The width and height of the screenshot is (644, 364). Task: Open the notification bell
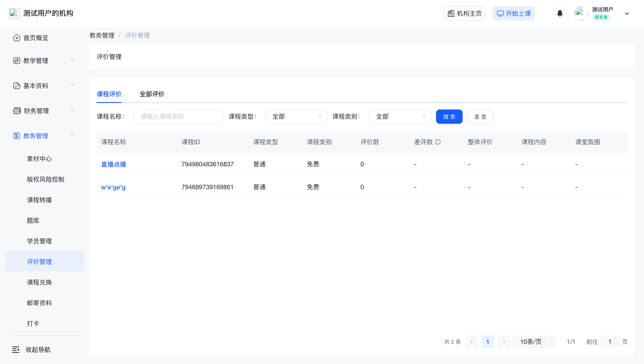560,13
